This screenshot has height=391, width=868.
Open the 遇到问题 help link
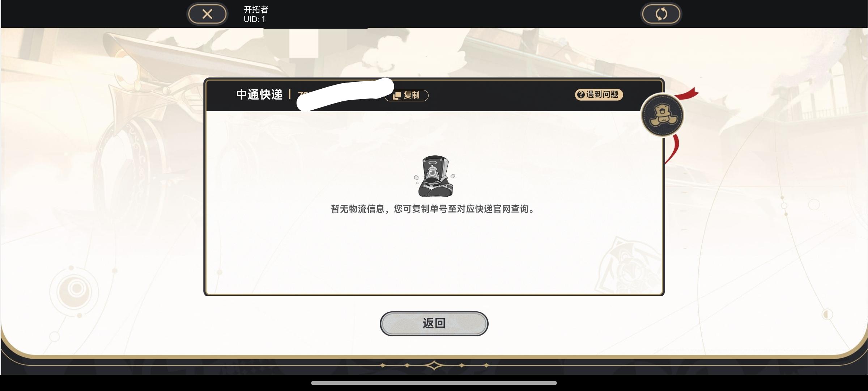click(x=599, y=94)
